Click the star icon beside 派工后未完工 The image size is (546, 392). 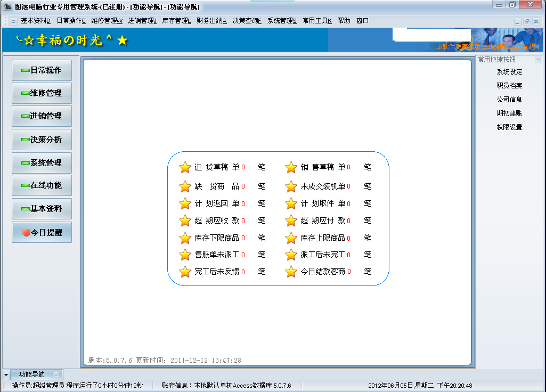click(291, 255)
